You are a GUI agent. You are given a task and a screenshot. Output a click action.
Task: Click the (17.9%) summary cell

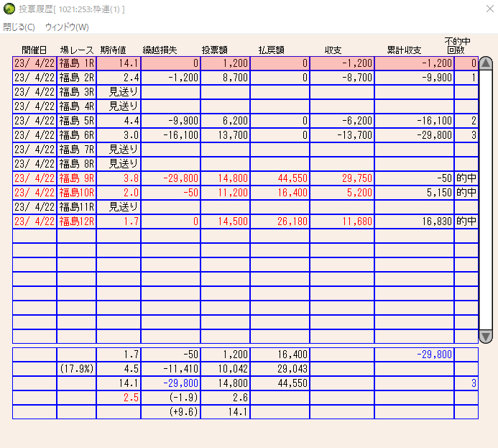pos(77,369)
